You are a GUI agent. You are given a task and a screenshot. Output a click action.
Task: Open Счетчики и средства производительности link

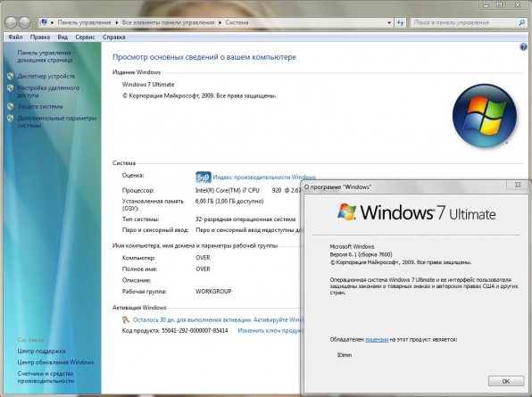pyautogui.click(x=46, y=377)
